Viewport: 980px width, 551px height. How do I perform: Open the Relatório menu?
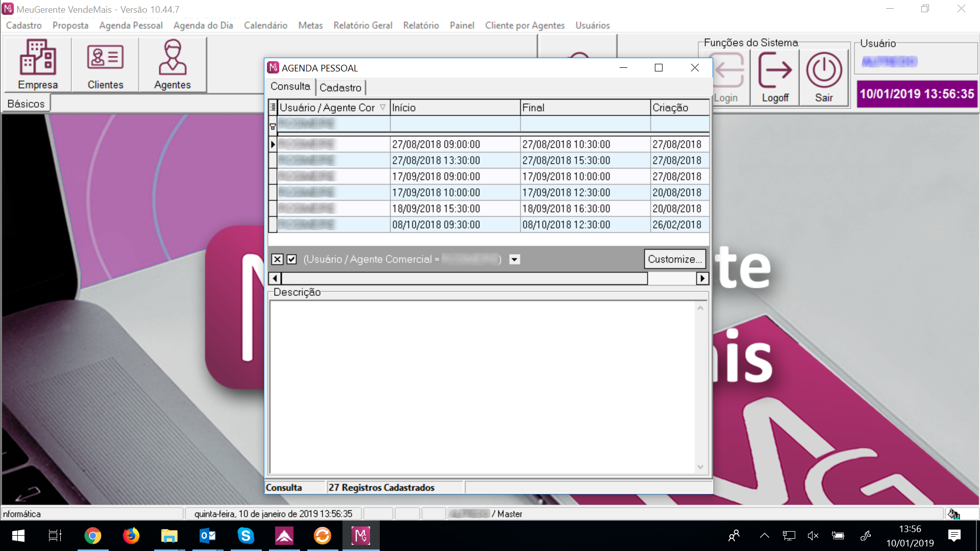(x=421, y=25)
